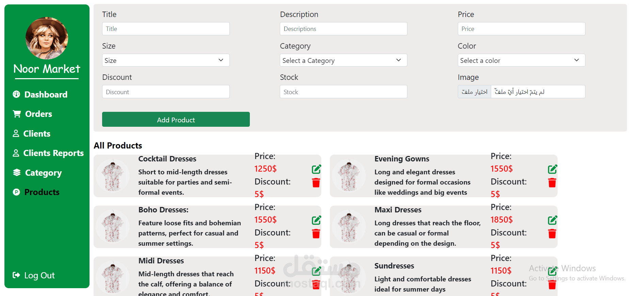Remove Boho Dresses with the trash icon
This screenshot has height=296, width=644.
click(316, 234)
